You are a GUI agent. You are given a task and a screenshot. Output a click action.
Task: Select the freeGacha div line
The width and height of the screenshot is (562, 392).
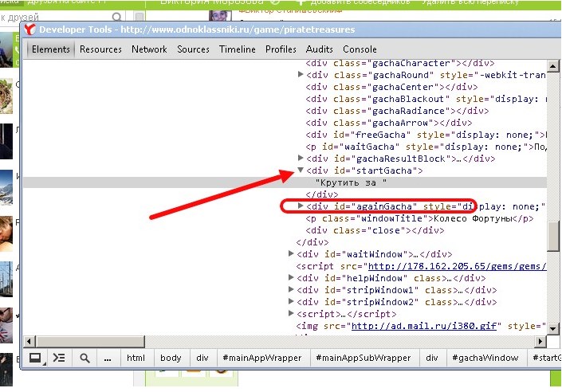tap(426, 135)
